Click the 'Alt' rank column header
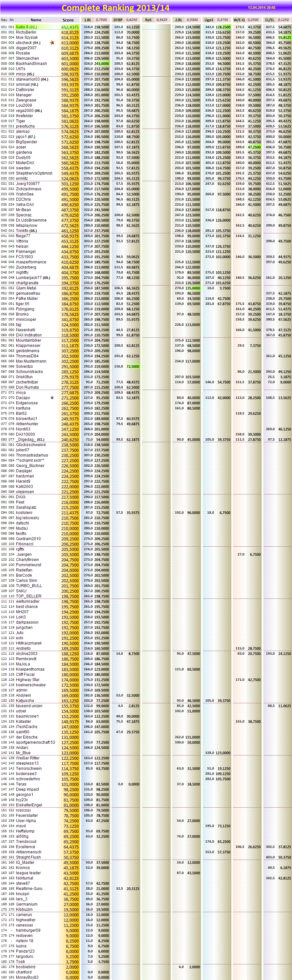 12,20
